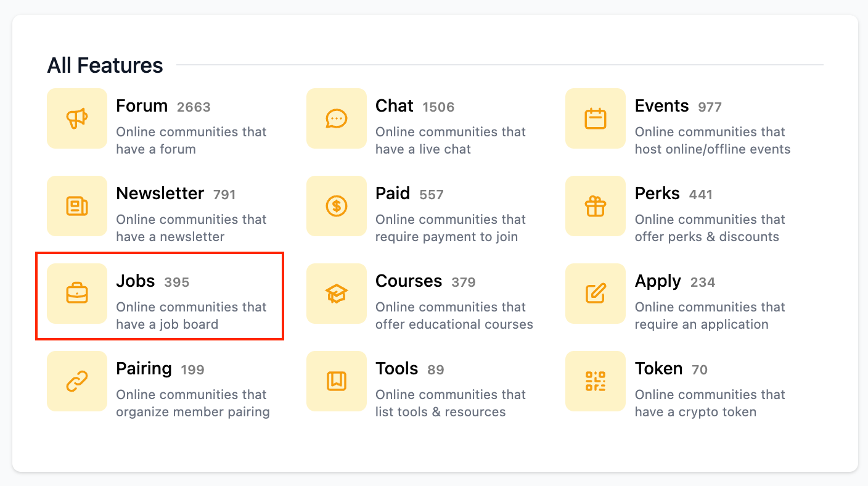This screenshot has width=868, height=486.
Task: Select the Courses graduation cap icon
Action: click(x=336, y=294)
